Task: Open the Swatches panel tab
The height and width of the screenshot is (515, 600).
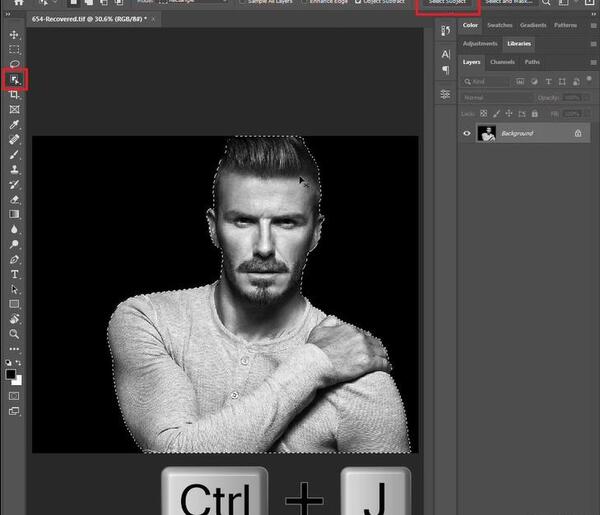Action: tap(500, 25)
